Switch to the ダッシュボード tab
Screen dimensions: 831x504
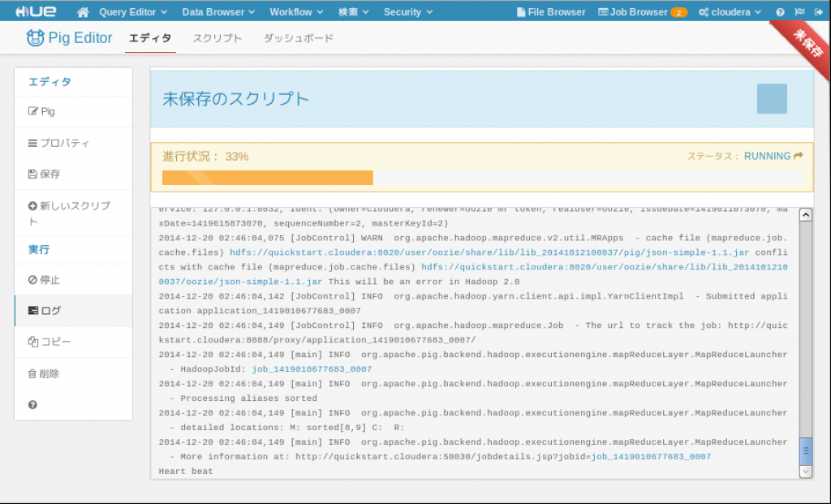[x=299, y=38]
